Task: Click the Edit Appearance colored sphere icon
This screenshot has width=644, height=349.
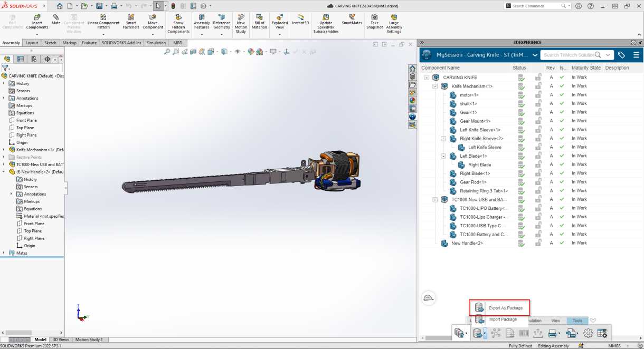Action: coord(251,52)
